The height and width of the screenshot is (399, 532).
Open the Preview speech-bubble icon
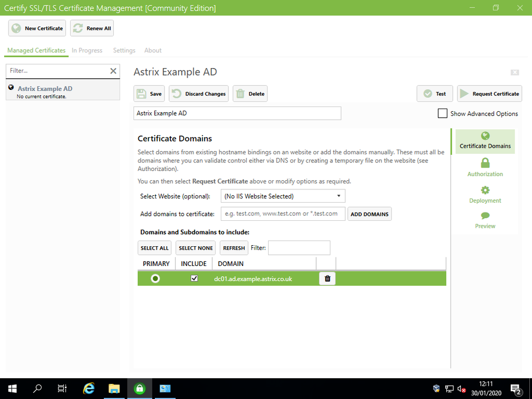[x=485, y=215]
